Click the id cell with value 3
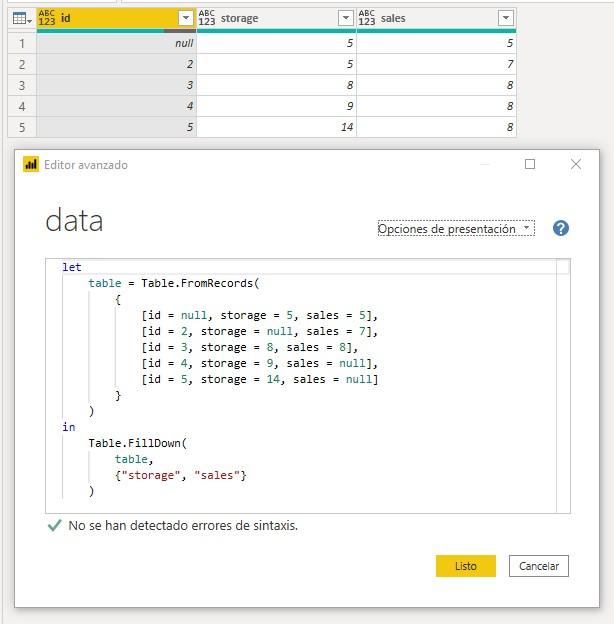614x624 pixels. [x=117, y=85]
